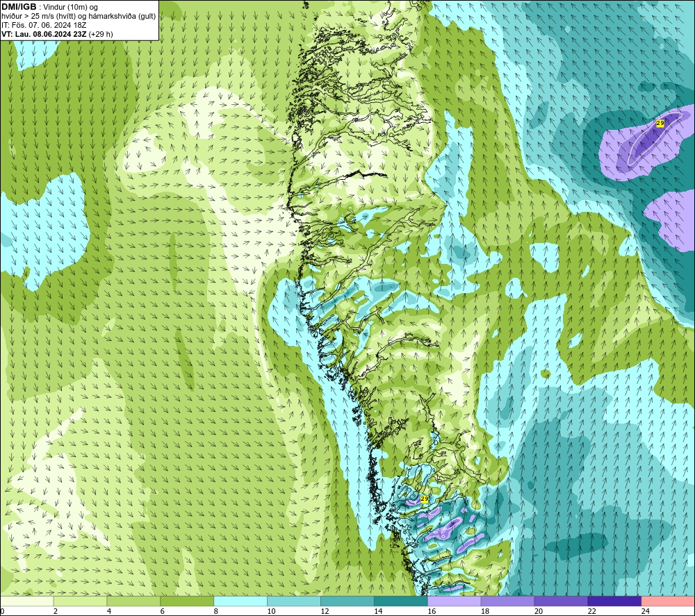Select the 'IT: Fös. 07. 06. 2024 18Z' line
The image size is (695, 616).
click(x=44, y=25)
